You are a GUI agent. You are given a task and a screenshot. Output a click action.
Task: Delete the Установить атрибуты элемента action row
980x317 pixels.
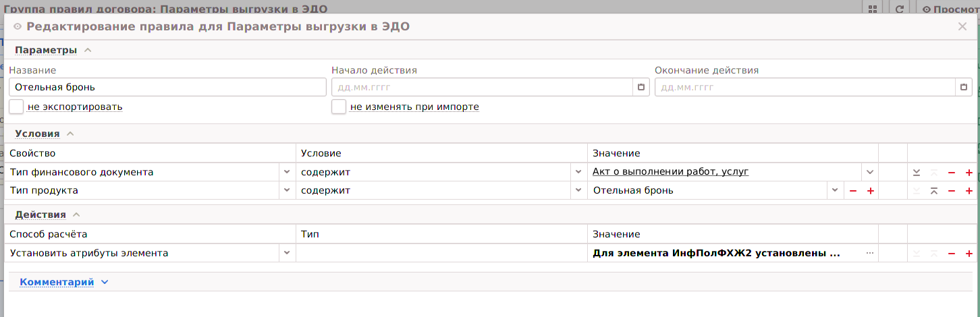click(x=952, y=254)
